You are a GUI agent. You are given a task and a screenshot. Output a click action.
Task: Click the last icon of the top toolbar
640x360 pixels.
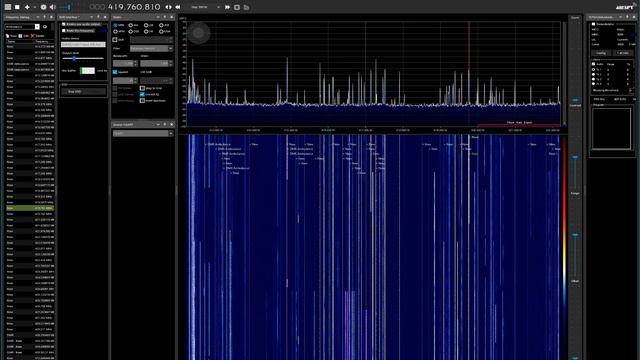(x=246, y=7)
